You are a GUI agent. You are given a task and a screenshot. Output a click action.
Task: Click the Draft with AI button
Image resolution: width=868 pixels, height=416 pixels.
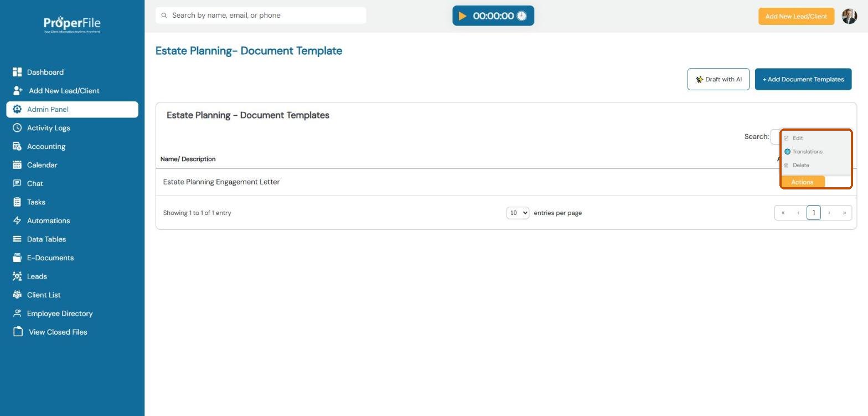coord(719,79)
